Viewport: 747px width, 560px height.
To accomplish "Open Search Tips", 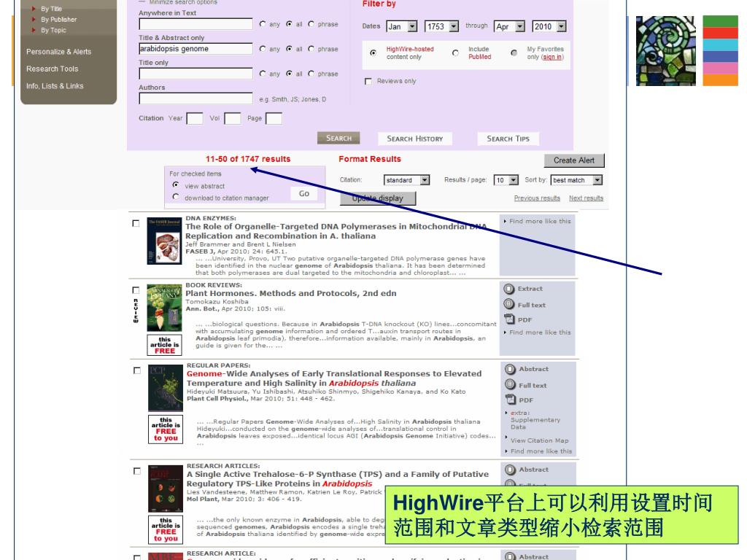I will click(508, 139).
